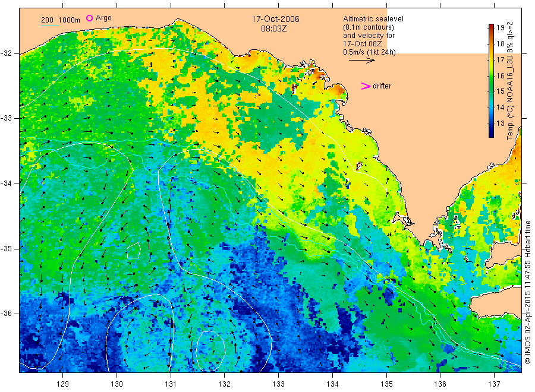
Task: Click the colorbar tick label 14
Action: point(500,108)
